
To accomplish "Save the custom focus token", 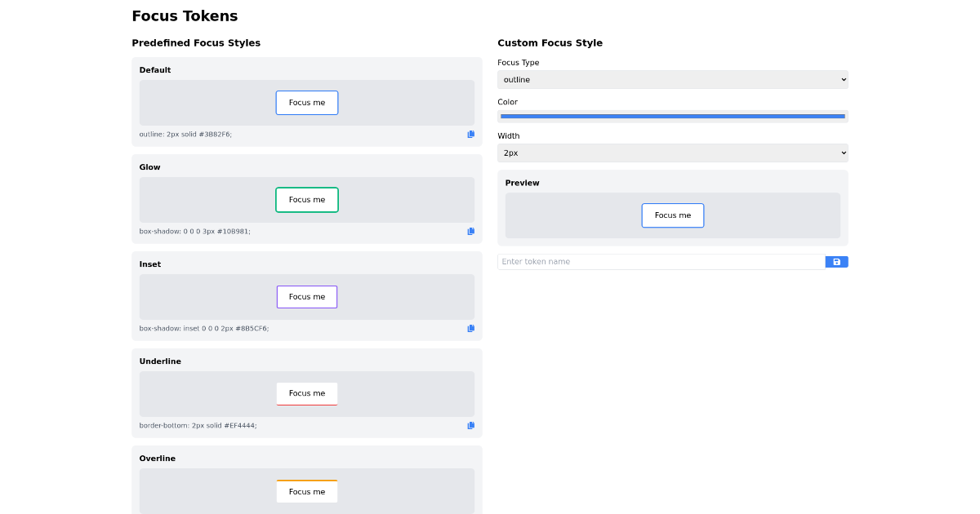I will 836,261.
